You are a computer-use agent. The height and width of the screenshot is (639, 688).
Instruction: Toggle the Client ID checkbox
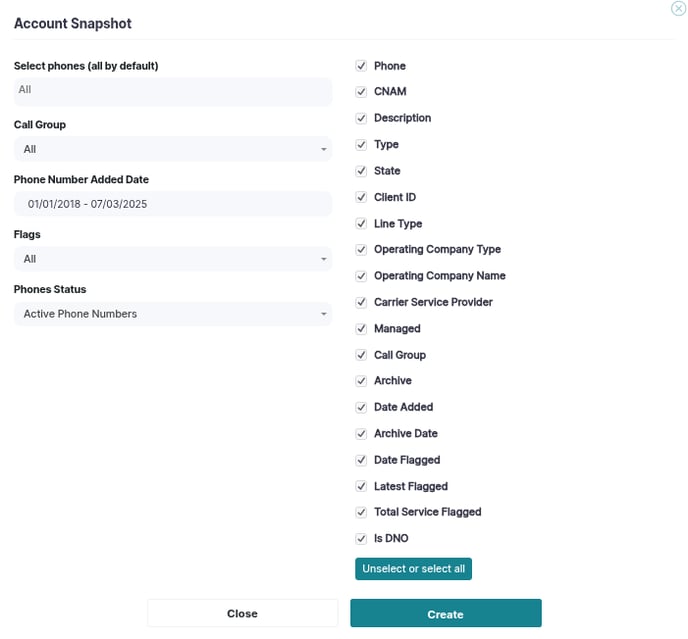(361, 197)
